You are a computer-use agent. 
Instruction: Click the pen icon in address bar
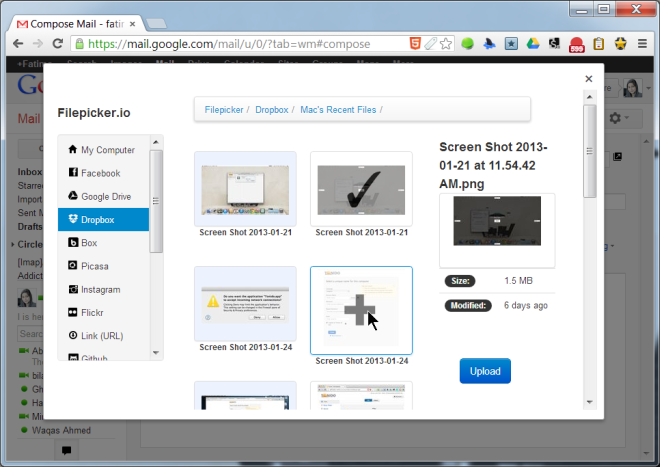(430, 43)
